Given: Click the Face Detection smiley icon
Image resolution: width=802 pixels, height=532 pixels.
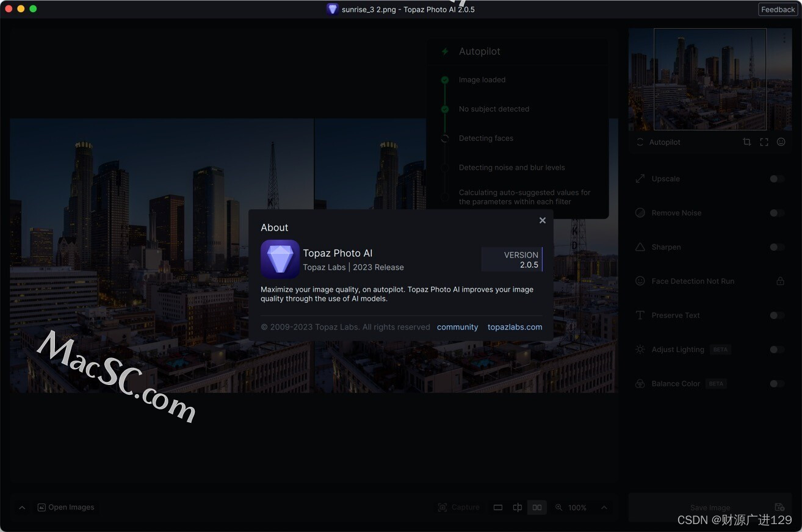Looking at the screenshot, I should point(640,281).
